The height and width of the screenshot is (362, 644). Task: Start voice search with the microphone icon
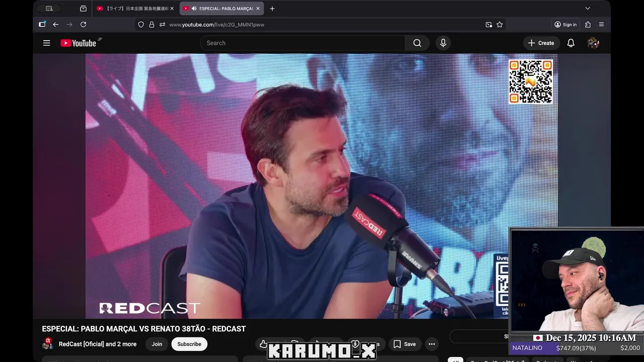(443, 43)
